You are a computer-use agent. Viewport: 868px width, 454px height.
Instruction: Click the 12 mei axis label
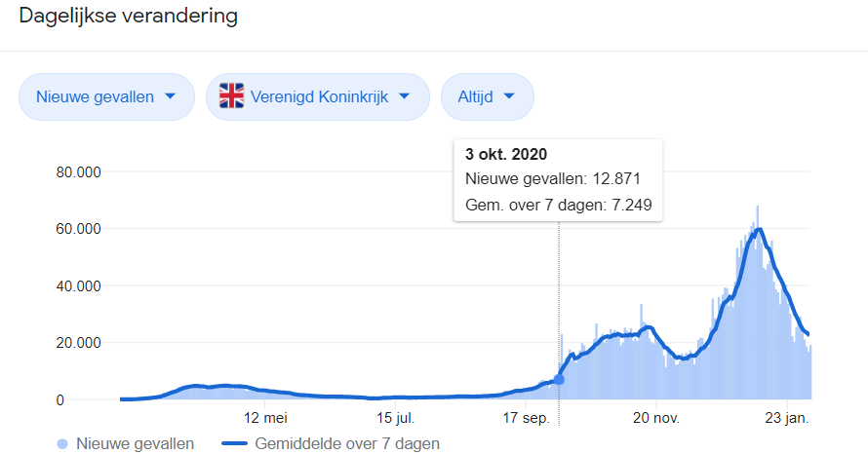[265, 418]
